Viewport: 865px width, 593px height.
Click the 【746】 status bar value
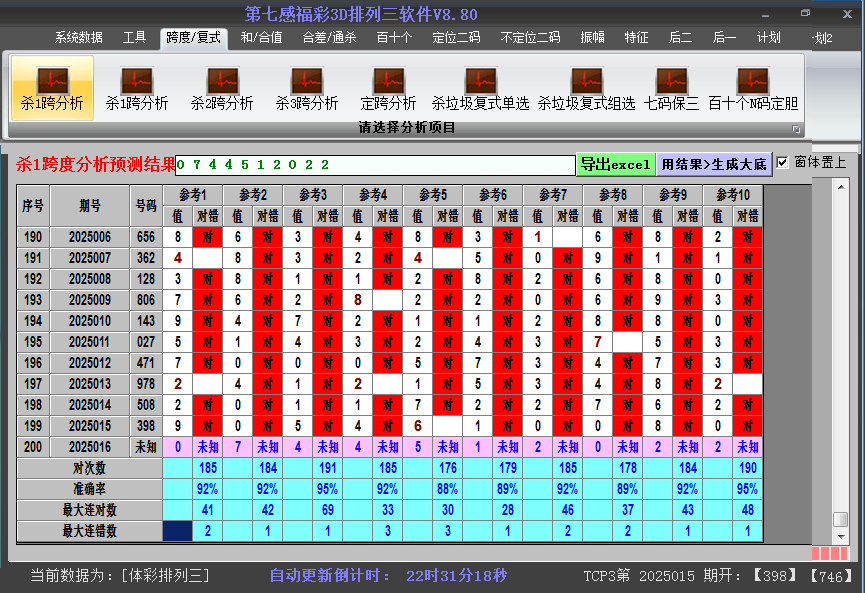pyautogui.click(x=831, y=576)
